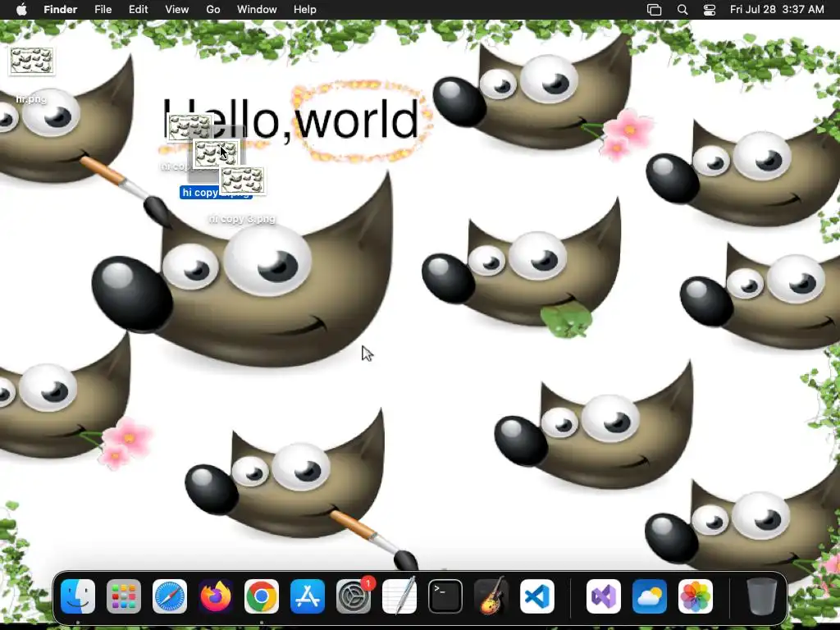
Task: Open the Window menu
Action: coord(257,10)
